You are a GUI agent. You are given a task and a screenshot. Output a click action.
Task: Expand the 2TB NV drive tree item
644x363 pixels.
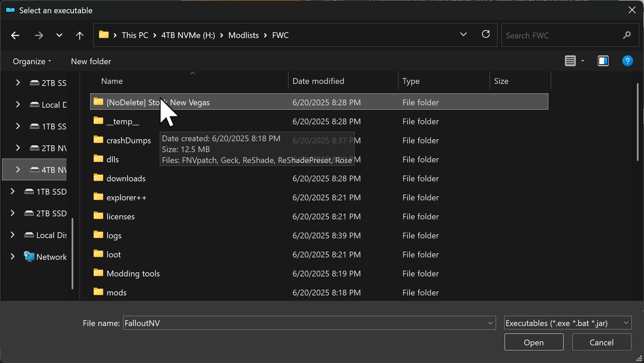18,148
